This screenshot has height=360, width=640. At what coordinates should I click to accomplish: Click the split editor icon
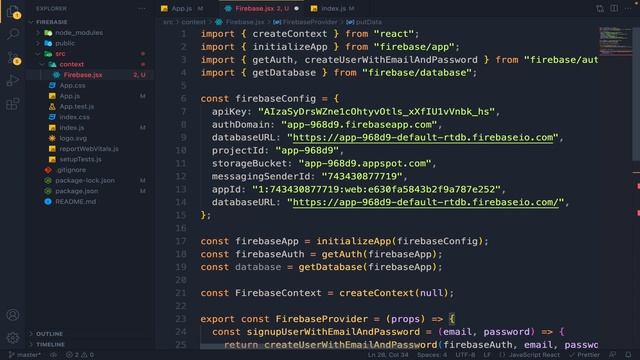click(614, 9)
